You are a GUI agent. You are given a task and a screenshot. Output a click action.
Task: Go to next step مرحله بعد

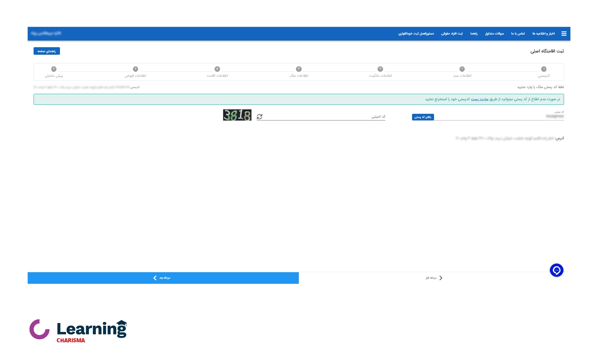pos(163,278)
